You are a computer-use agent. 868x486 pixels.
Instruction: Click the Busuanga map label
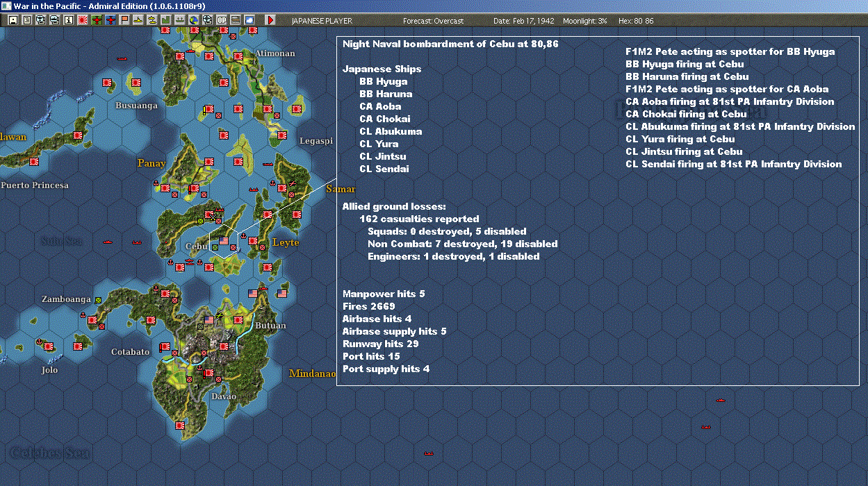[136, 106]
